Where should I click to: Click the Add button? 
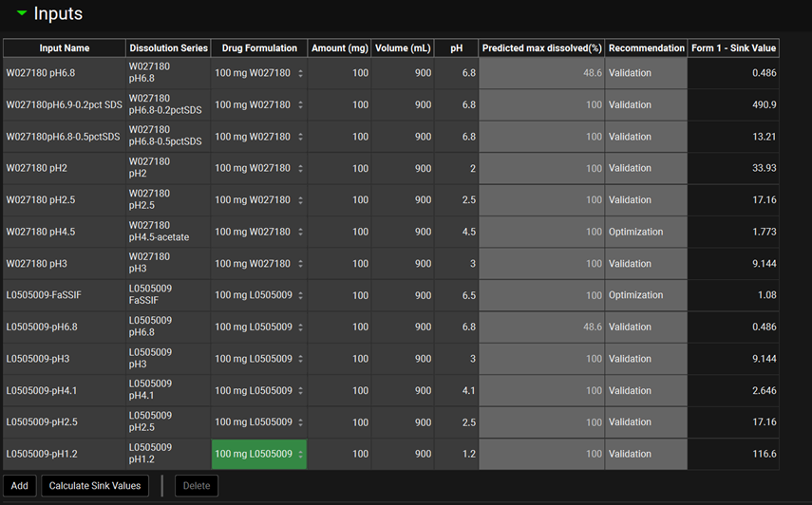19,485
